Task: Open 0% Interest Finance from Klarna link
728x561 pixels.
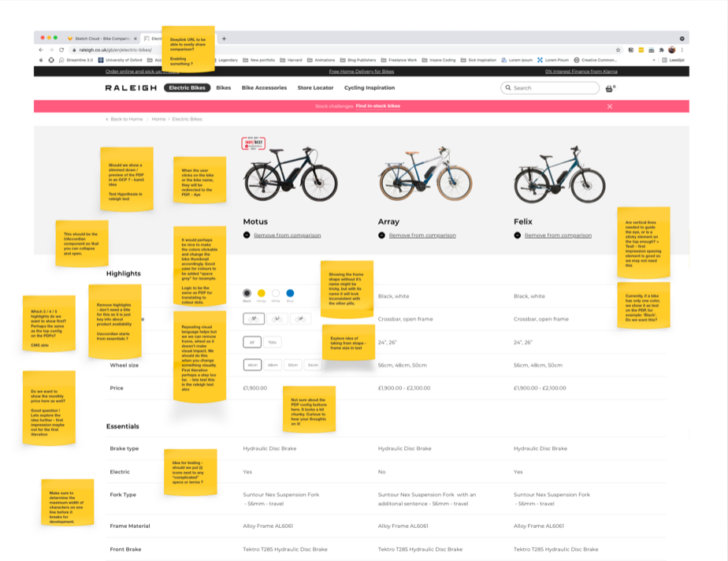Action: pyautogui.click(x=581, y=72)
